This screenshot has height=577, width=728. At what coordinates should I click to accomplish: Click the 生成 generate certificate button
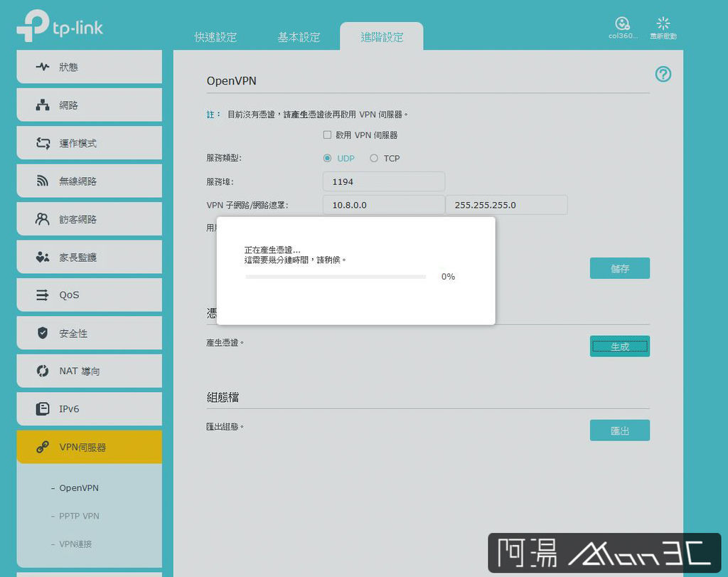pos(620,346)
